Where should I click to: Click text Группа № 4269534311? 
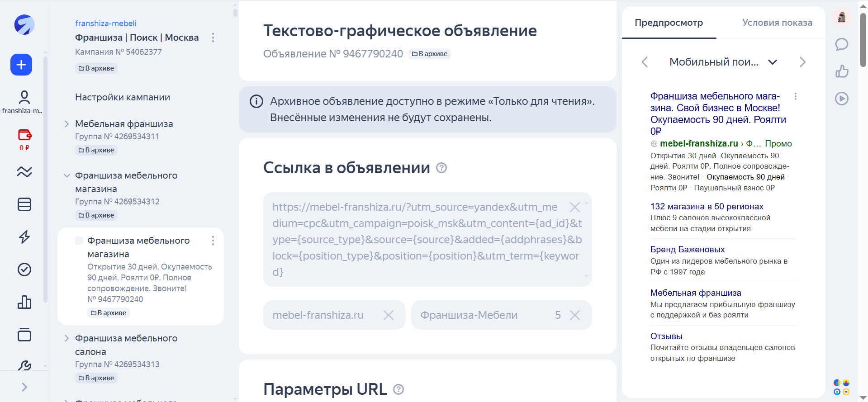point(117,137)
